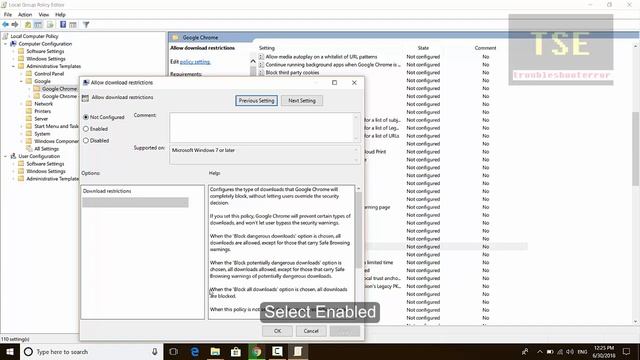
Task: Open the Action menu
Action: point(25,14)
